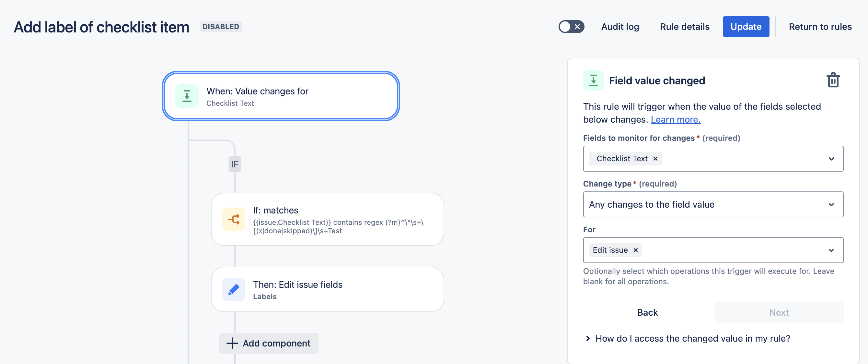868x364 pixels.
Task: Open the Change type dropdown
Action: pyautogui.click(x=713, y=204)
